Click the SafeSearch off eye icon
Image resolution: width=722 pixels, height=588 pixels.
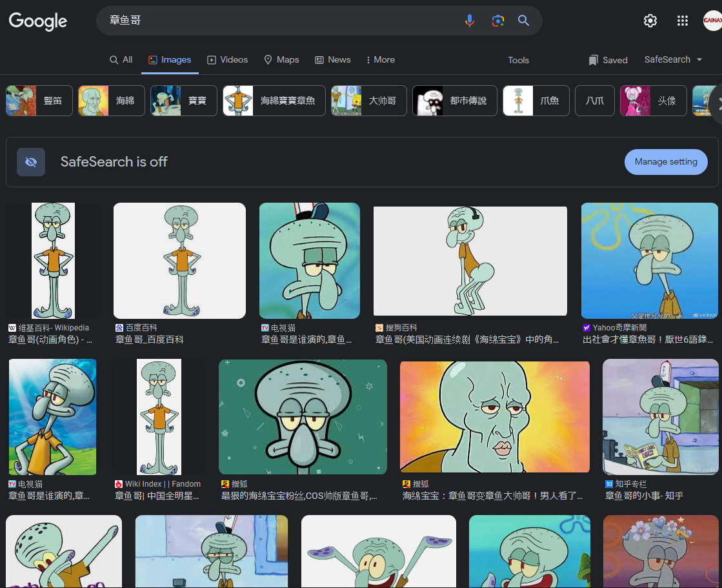pos(31,162)
